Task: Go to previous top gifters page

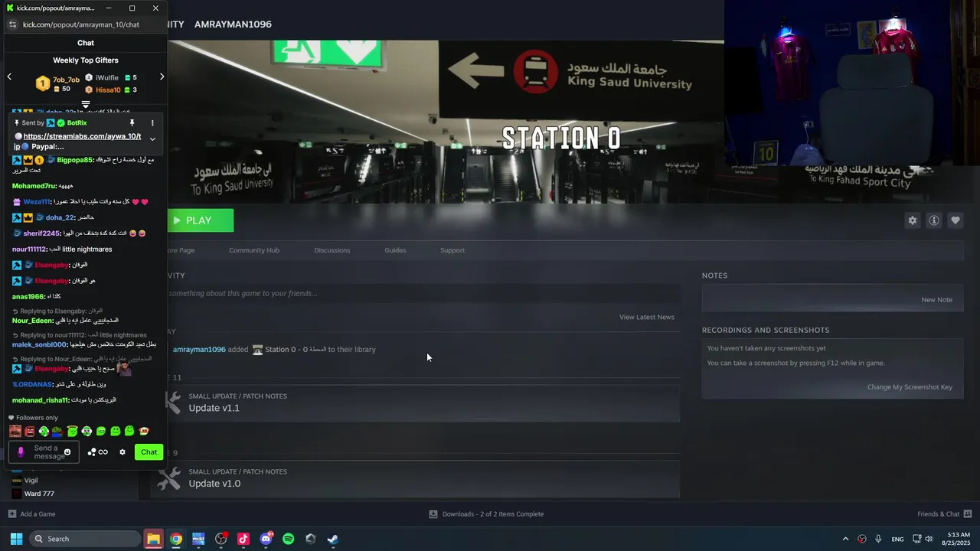Action: (x=9, y=77)
